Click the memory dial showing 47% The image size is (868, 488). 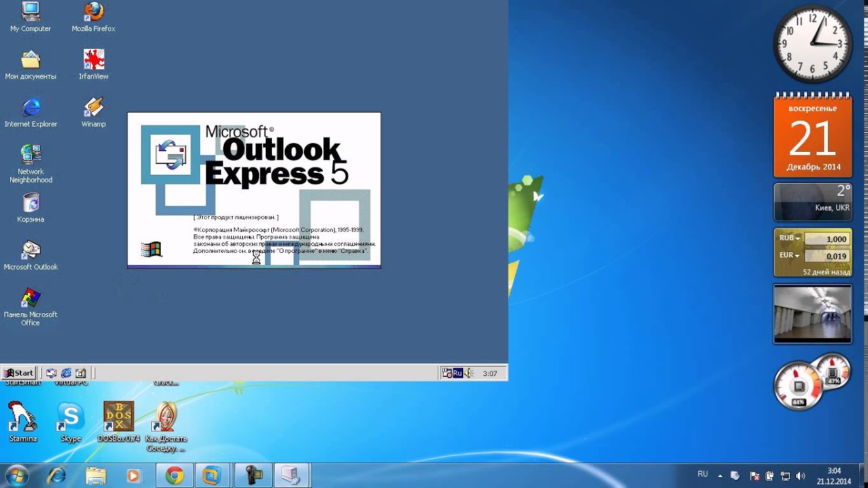pyautogui.click(x=833, y=371)
